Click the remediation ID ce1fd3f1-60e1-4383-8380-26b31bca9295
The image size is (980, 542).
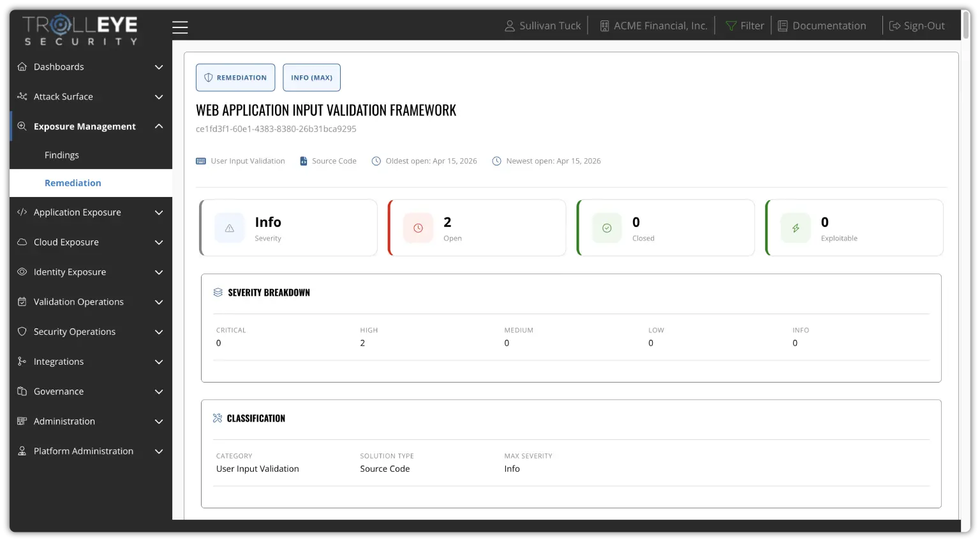coord(276,129)
